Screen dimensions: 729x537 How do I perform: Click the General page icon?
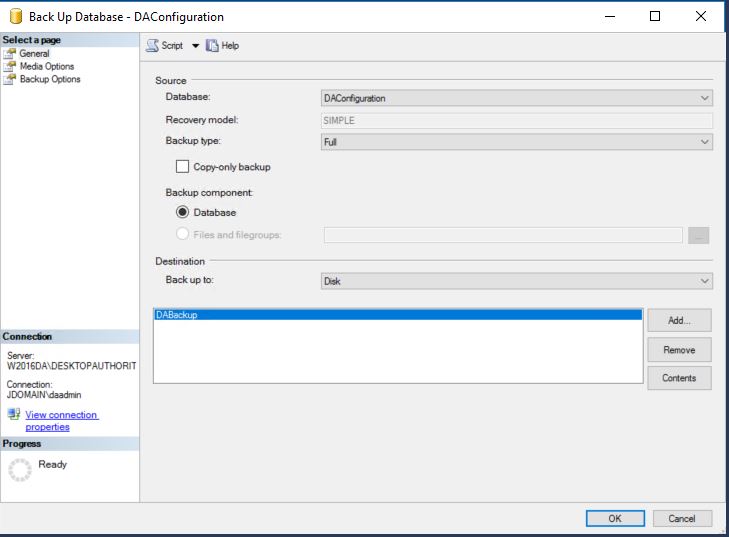click(10, 53)
